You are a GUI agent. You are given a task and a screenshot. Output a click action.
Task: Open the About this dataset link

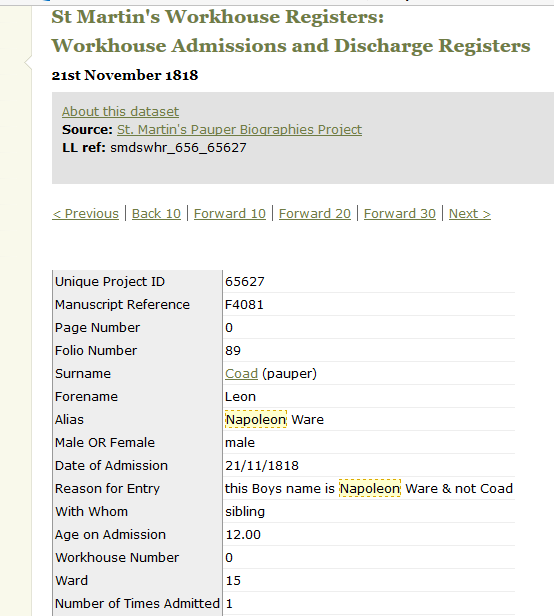120,112
